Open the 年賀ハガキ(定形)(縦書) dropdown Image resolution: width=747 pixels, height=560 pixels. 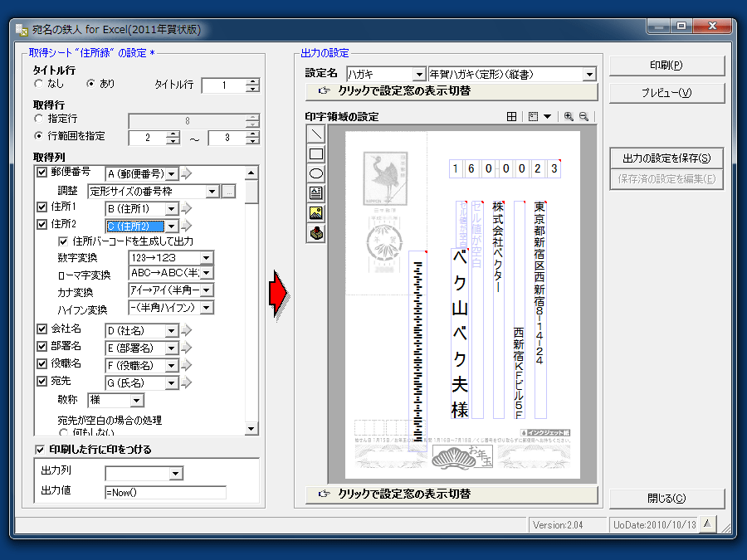589,75
